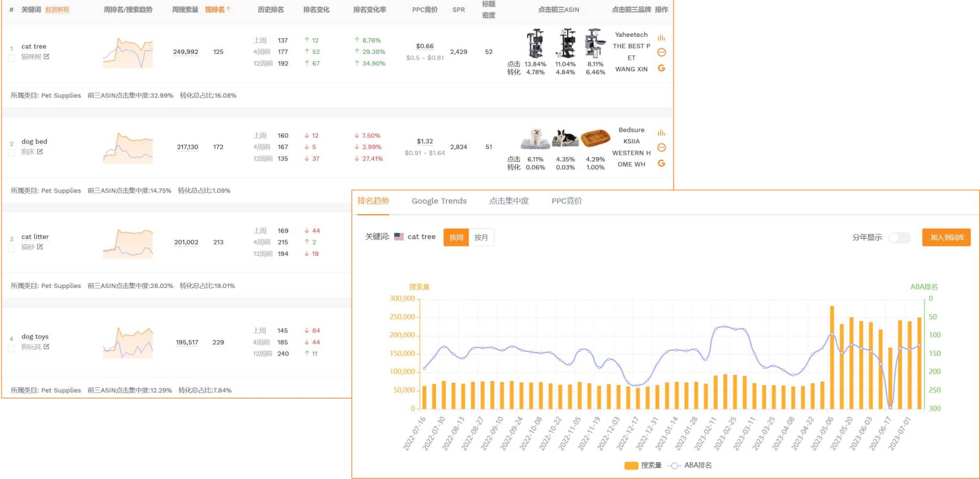
Task: Switch to the Google Trends tab
Action: pyautogui.click(x=439, y=201)
